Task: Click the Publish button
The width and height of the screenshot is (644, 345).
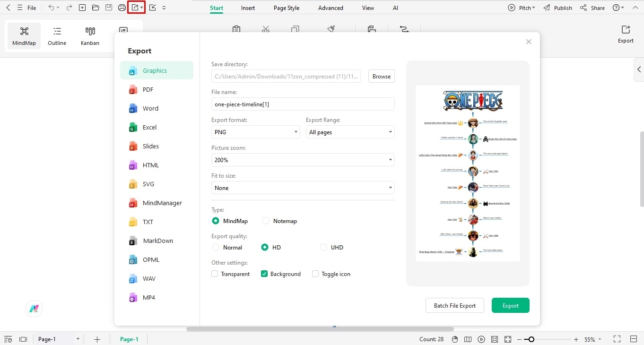Action: click(x=558, y=8)
